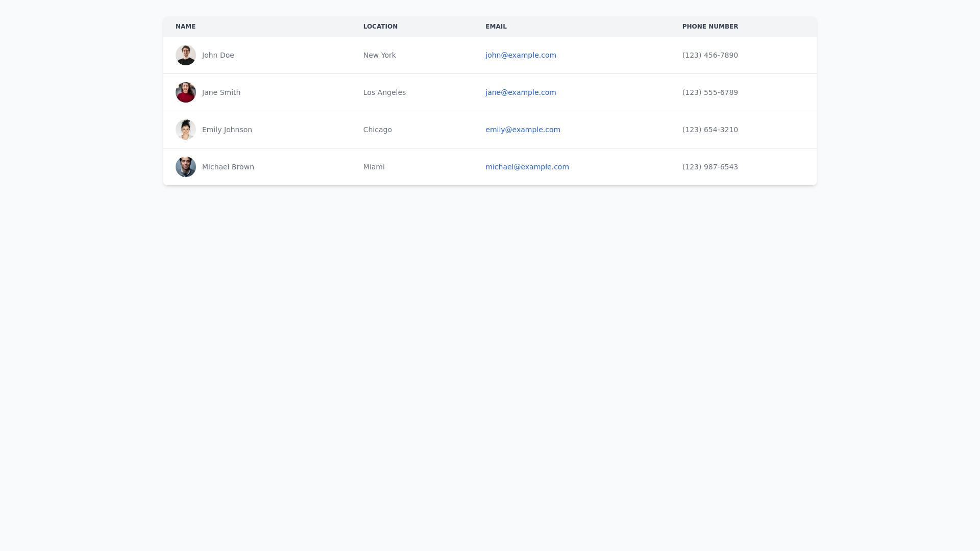Select the name John Doe
980x551 pixels.
tap(218, 55)
